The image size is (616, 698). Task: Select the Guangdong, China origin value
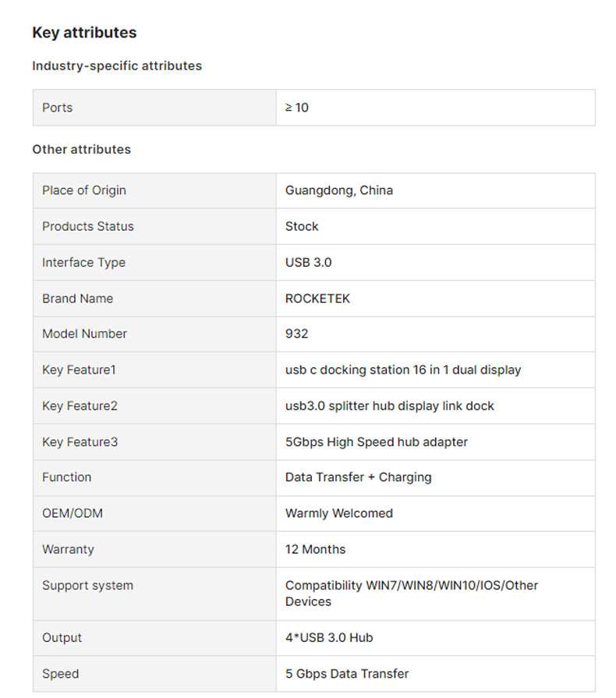pos(339,190)
